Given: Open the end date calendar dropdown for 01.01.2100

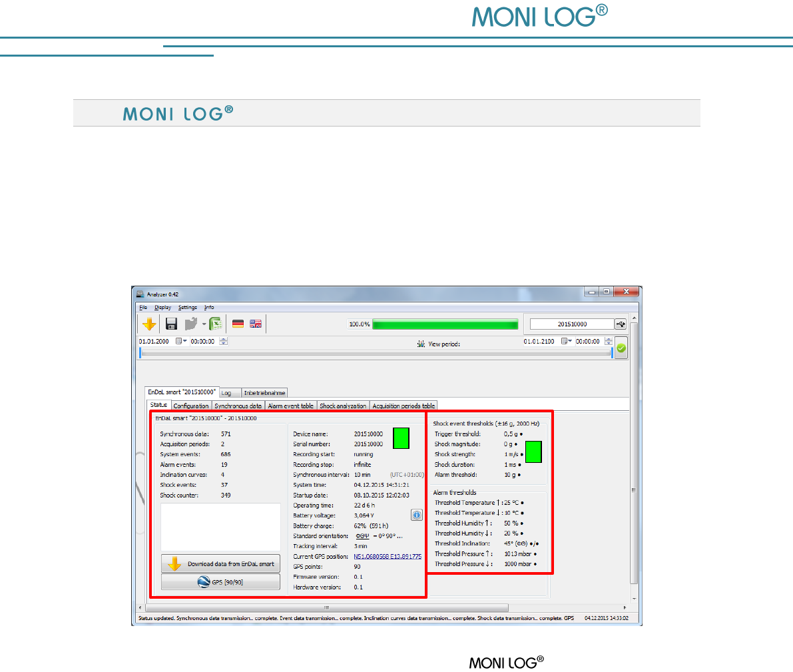Looking at the screenshot, I should click(567, 341).
